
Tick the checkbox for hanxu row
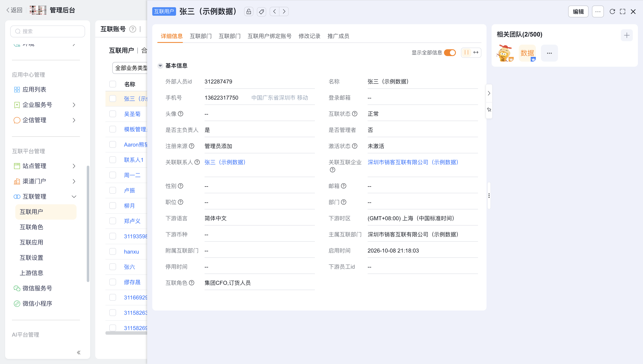click(113, 251)
